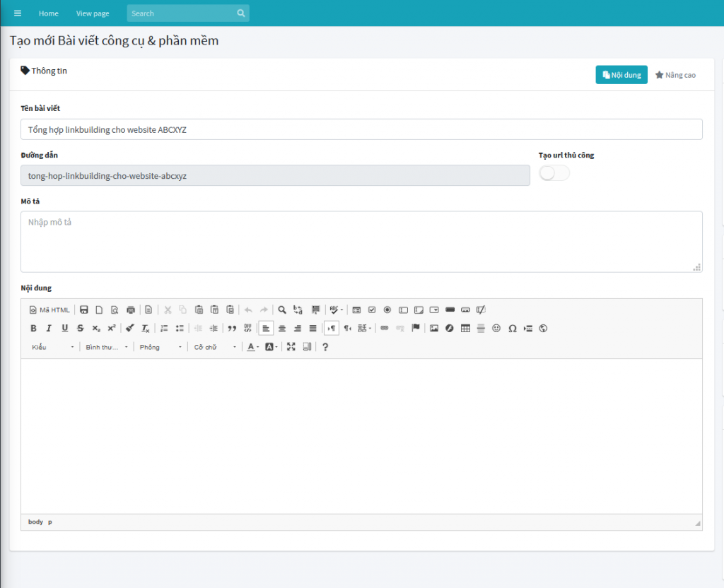Viewport: 724px width, 588px height.
Task: Click the Đường dẫn slug field
Action: [275, 175]
